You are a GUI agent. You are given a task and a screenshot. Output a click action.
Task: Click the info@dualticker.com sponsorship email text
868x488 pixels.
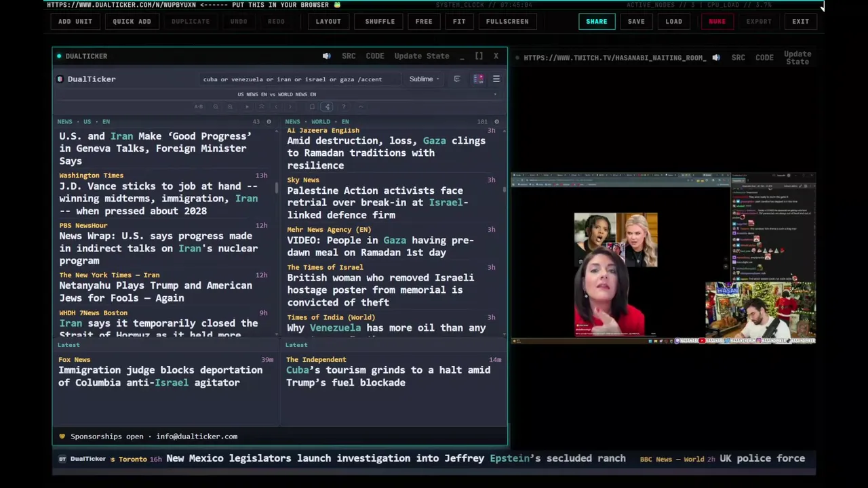[197, 436]
